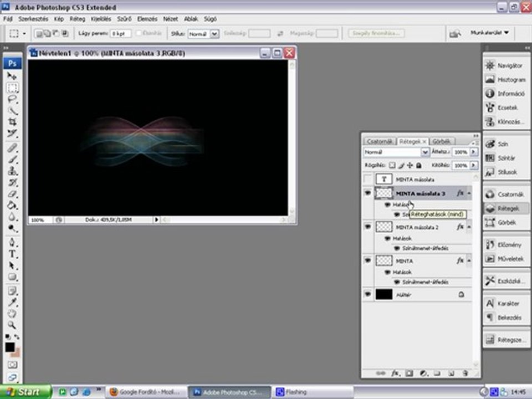The width and height of the screenshot is (532, 399).
Task: Select the Zoom tool
Action: click(12, 325)
